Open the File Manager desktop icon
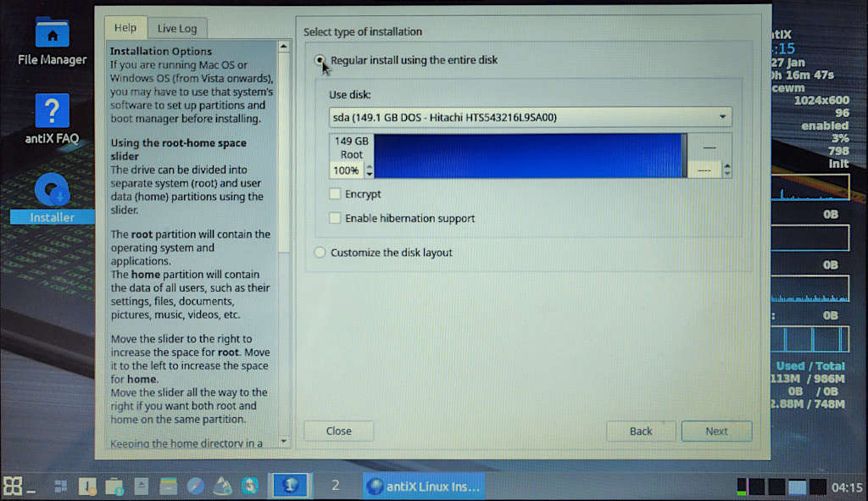The height and width of the screenshot is (501, 868). point(52,38)
